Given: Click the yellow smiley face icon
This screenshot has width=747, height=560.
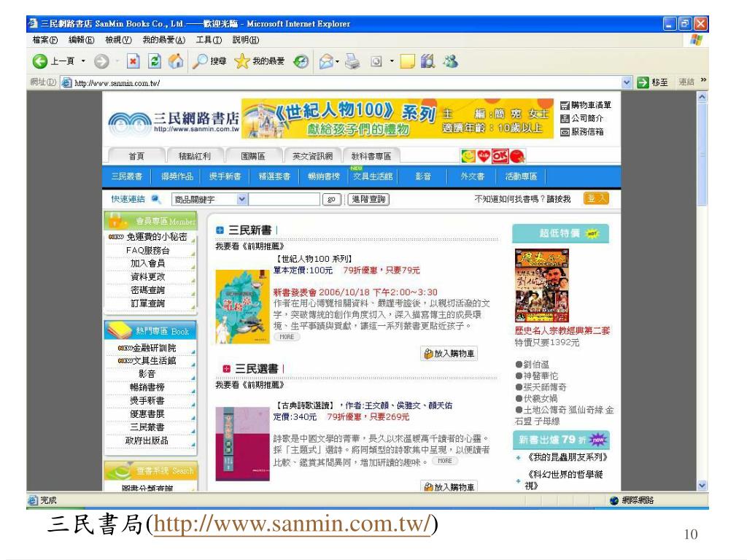Looking at the screenshot, I should point(468,156).
